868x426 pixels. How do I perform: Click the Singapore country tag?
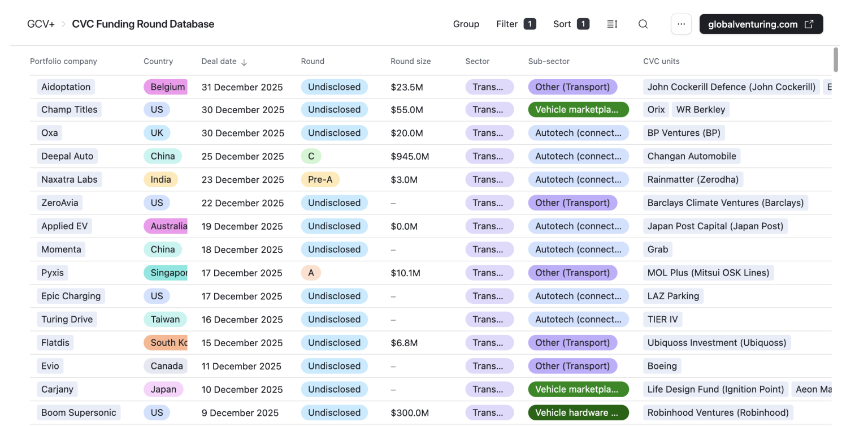click(166, 273)
